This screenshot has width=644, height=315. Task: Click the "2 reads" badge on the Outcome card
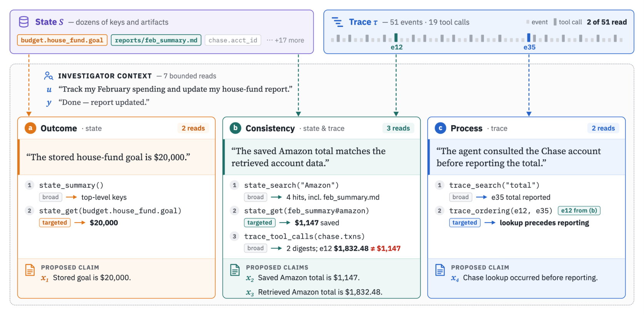[193, 128]
